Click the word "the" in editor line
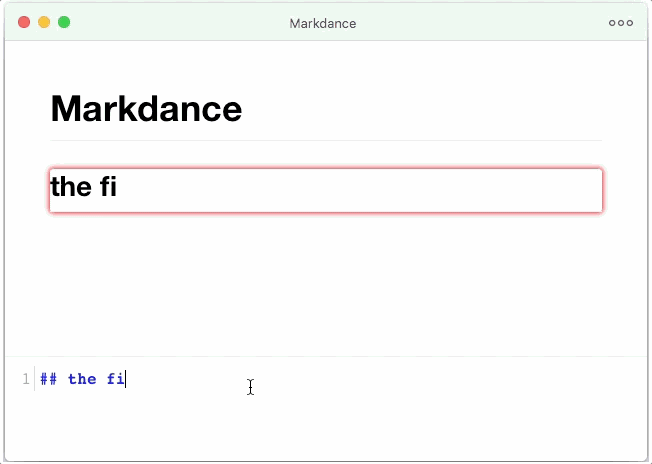Image resolution: width=652 pixels, height=464 pixels. 82,379
